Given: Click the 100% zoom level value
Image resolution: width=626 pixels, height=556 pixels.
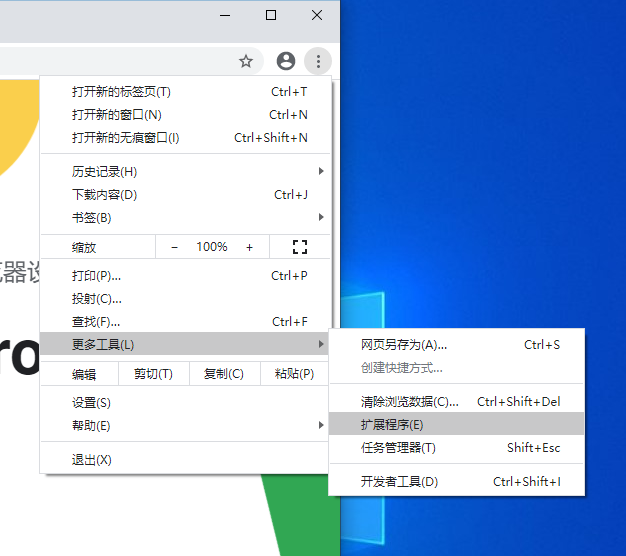Looking at the screenshot, I should pyautogui.click(x=212, y=247).
